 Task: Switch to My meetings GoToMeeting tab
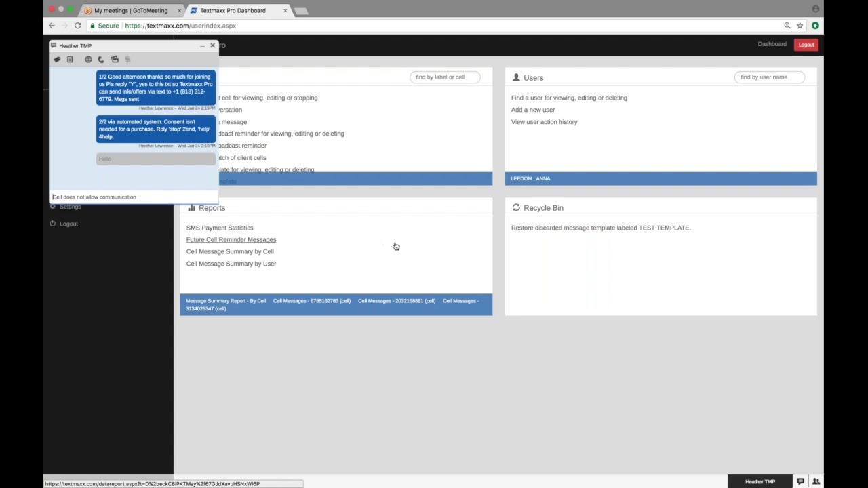131,10
